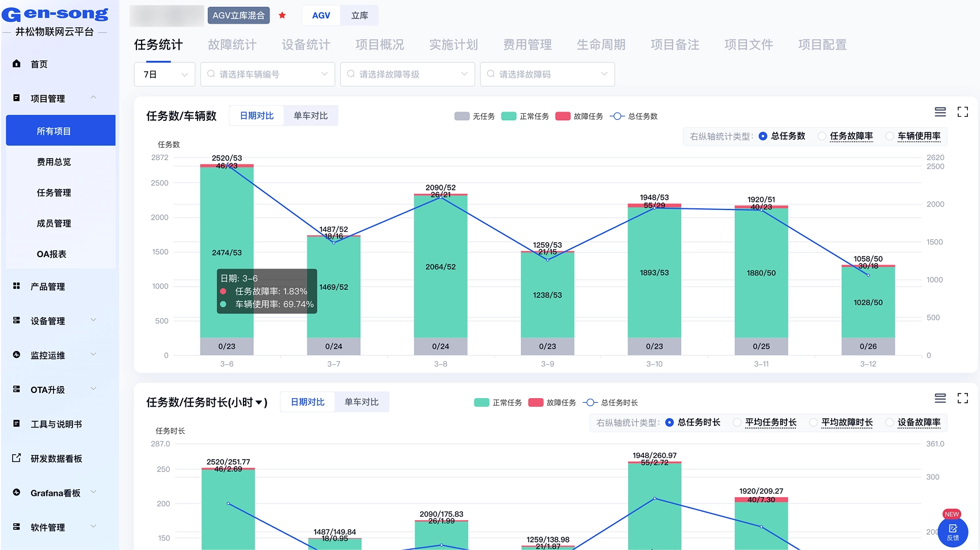Image resolution: width=980 pixels, height=550 pixels.
Task: Click the red favorite star icon
Action: (282, 16)
